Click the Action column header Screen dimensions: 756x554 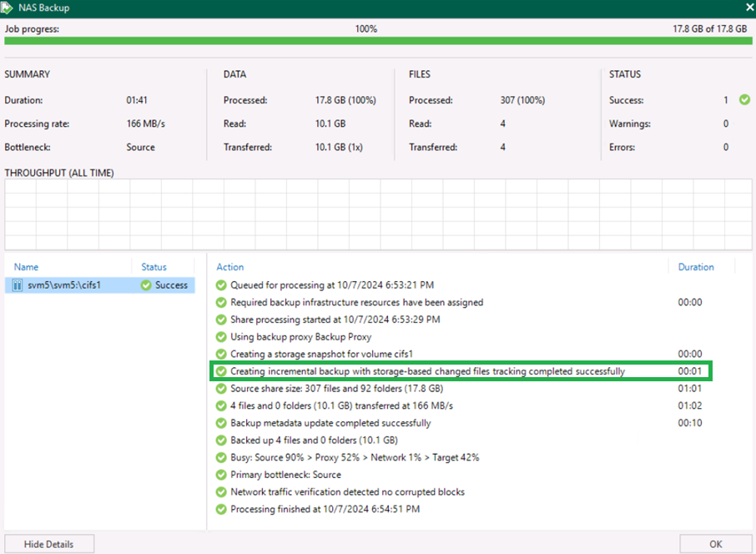coord(230,267)
